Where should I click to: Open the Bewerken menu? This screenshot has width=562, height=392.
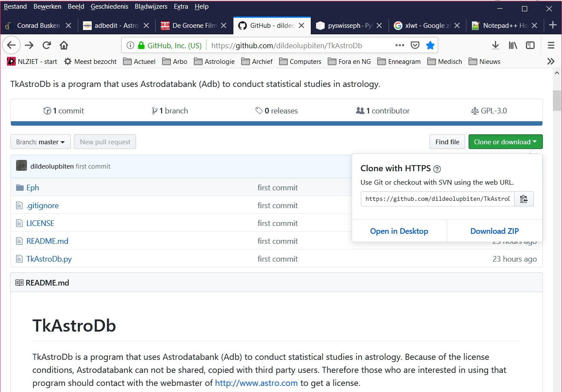pyautogui.click(x=47, y=7)
